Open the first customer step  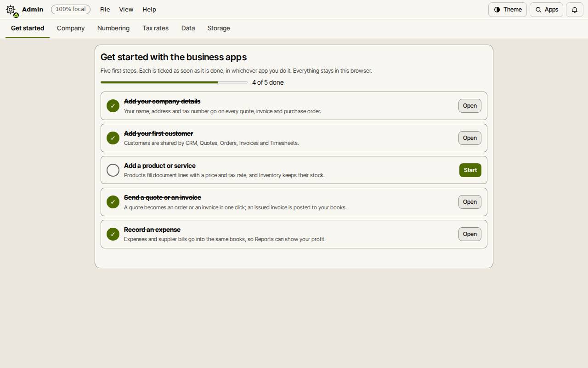click(x=469, y=138)
